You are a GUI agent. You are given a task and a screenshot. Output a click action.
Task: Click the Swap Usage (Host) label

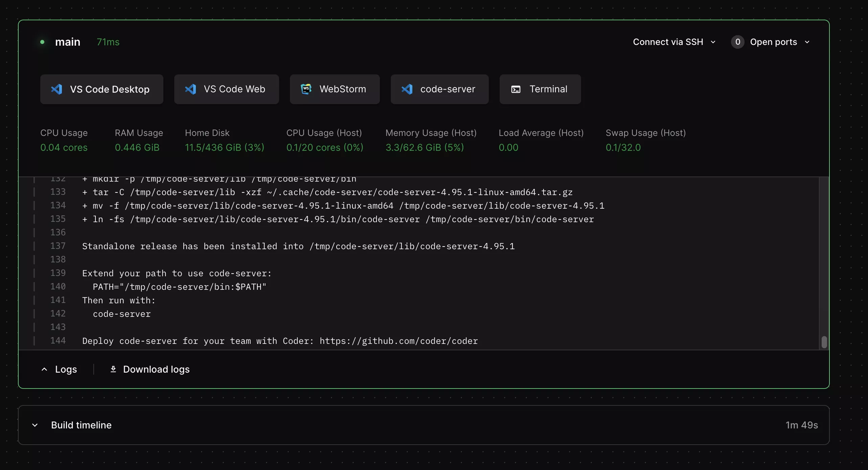tap(646, 133)
